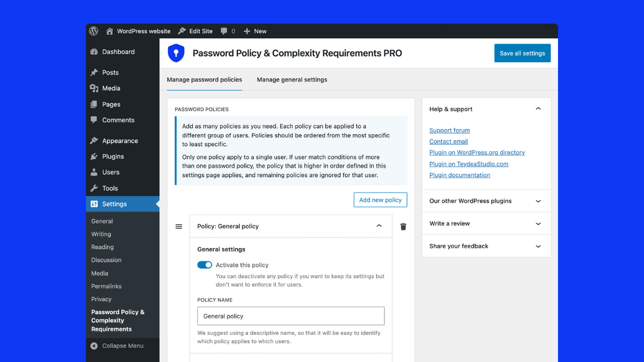Open Dashboard from the sidebar label
This screenshot has width=644, height=362.
pyautogui.click(x=118, y=52)
